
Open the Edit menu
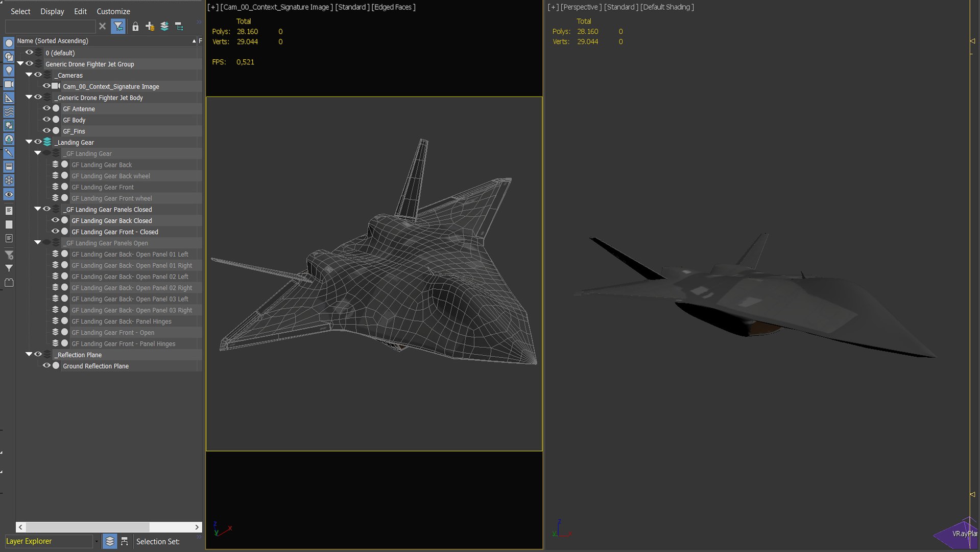pyautogui.click(x=80, y=11)
